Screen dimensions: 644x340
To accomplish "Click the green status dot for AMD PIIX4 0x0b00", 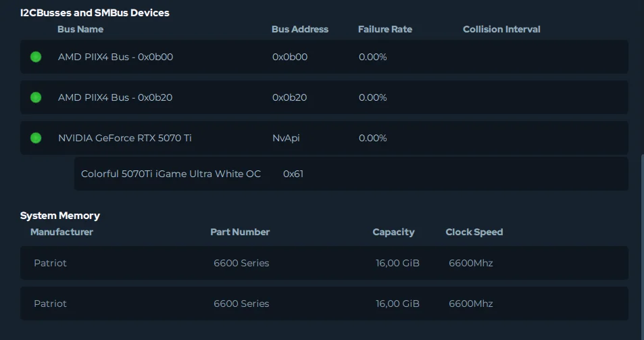I will pos(36,57).
